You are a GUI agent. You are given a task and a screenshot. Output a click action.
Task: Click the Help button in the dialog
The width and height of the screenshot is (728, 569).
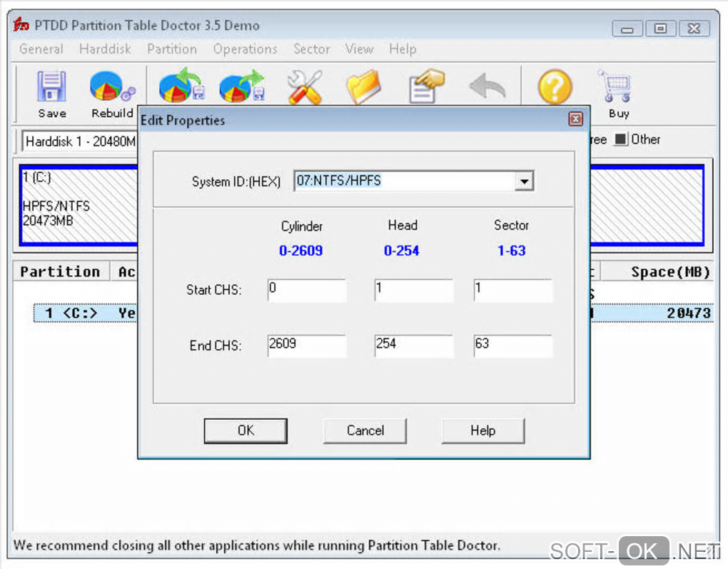pos(483,430)
